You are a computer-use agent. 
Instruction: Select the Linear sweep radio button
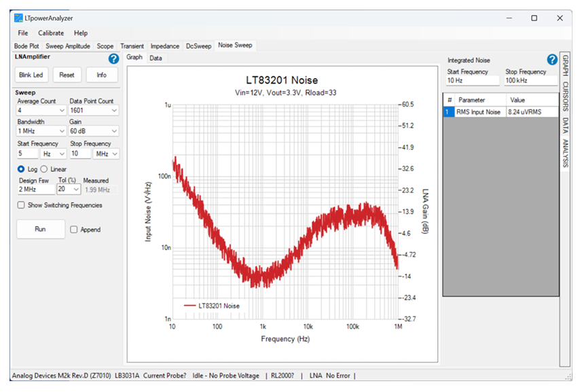pos(44,169)
